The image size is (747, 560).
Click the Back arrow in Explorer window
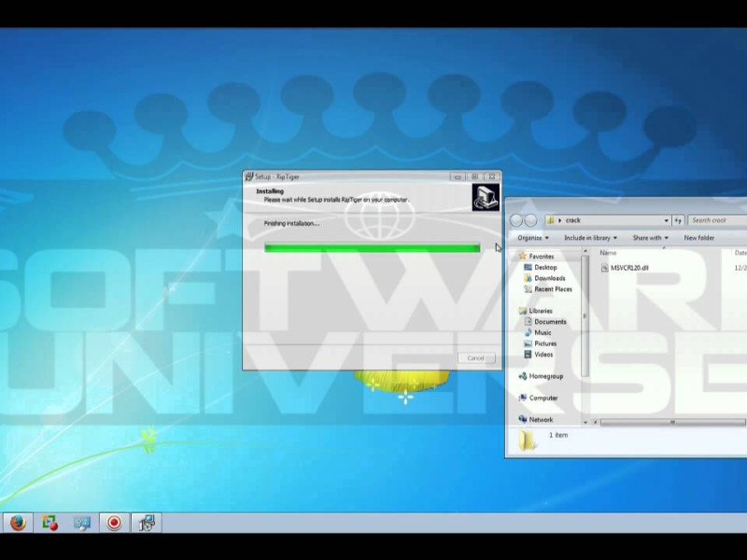pos(516,220)
